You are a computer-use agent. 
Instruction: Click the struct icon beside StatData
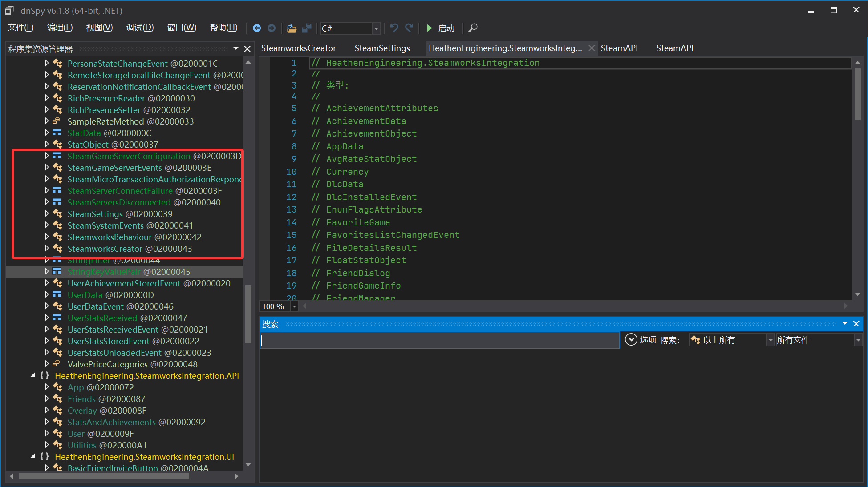57,133
